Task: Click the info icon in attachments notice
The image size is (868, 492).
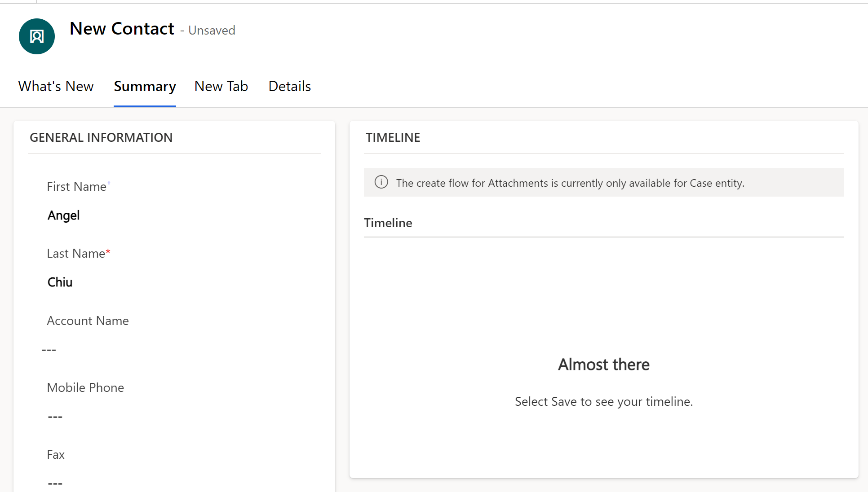Action: 381,182
